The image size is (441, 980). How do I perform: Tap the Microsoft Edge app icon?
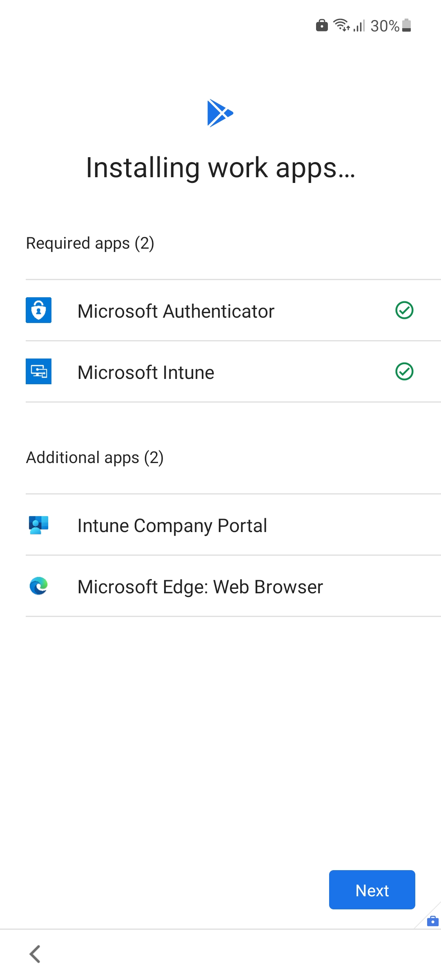tap(39, 586)
